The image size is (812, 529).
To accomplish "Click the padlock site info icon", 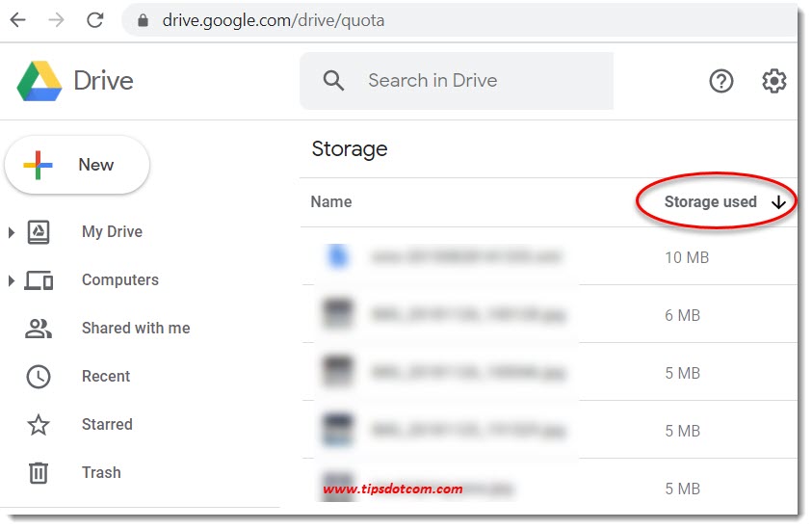I will (x=144, y=20).
